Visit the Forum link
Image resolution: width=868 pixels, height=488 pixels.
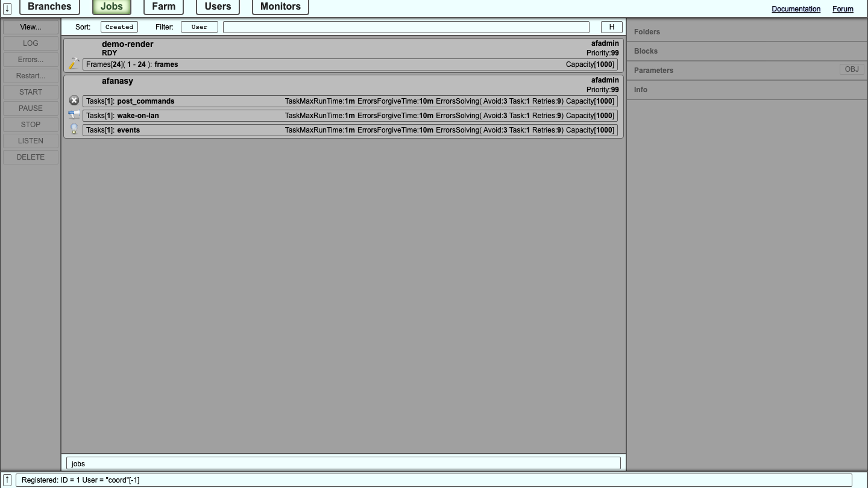[x=843, y=9]
